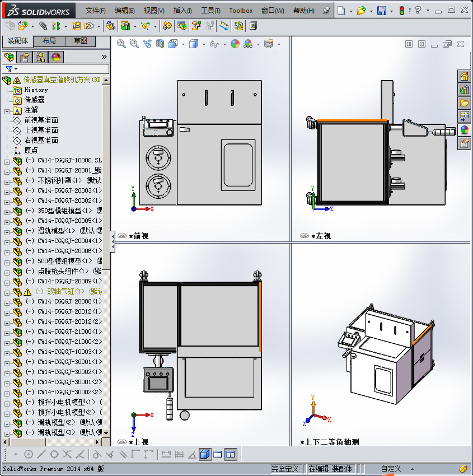Open the 视图(V) menu

(154, 11)
